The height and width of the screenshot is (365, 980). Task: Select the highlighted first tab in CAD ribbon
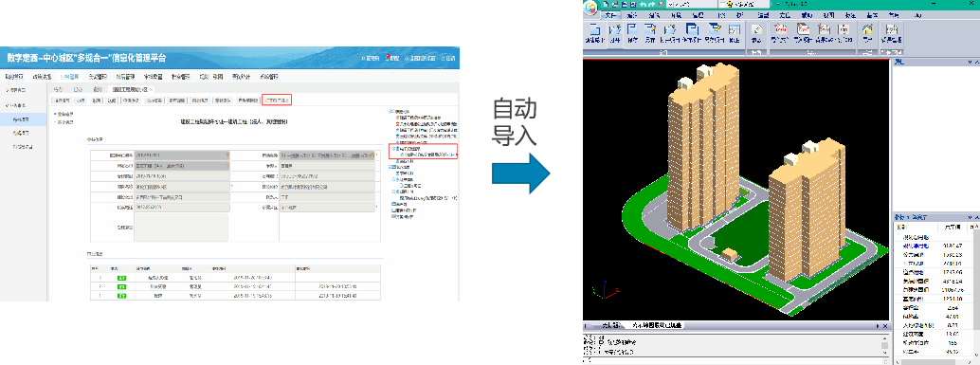pos(610,15)
